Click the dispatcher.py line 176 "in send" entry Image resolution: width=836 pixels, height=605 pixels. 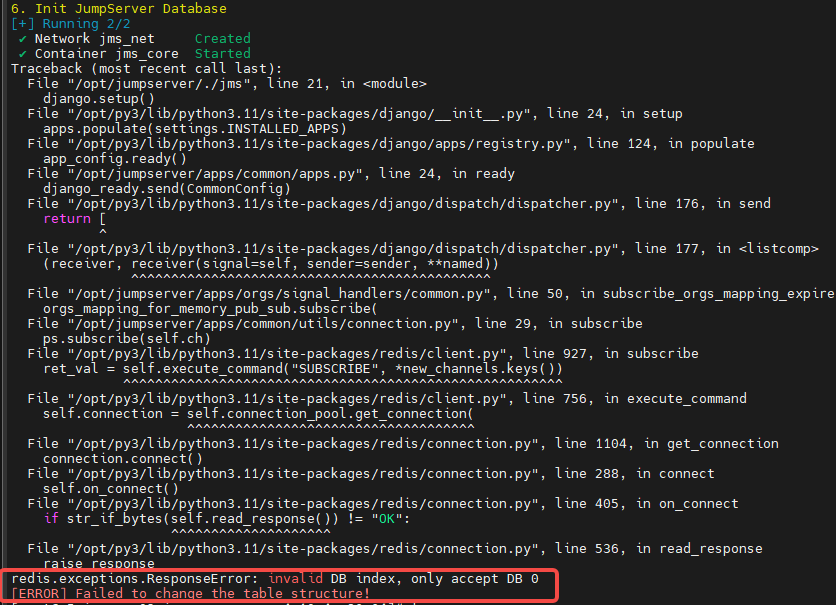point(399,203)
